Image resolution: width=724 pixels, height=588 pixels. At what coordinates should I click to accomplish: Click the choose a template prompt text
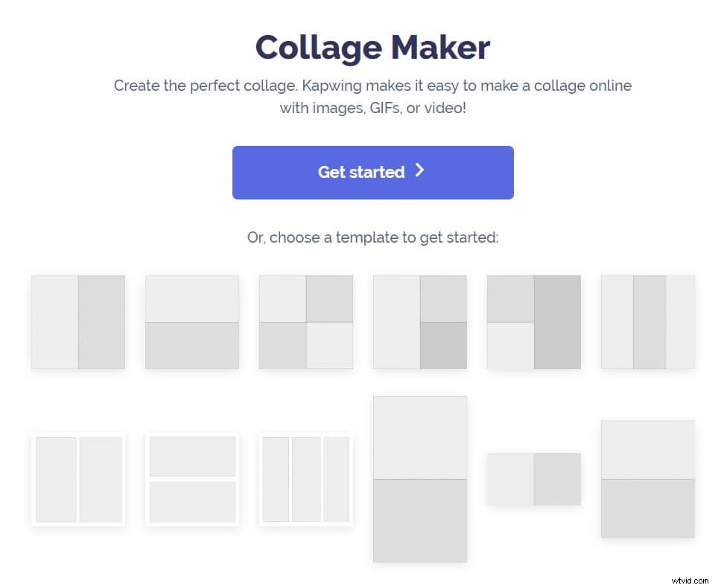coord(372,237)
